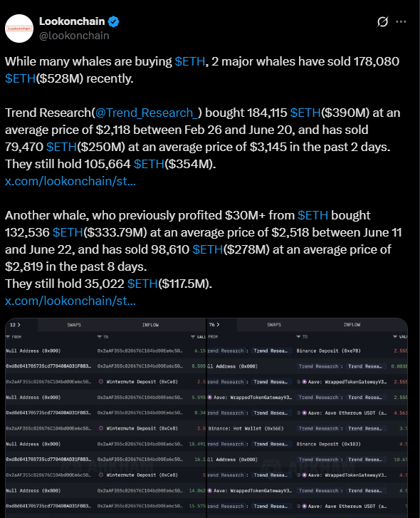The width and height of the screenshot is (420, 518).
Task: Expand the 76 chevron in right panel
Action: tap(218, 325)
